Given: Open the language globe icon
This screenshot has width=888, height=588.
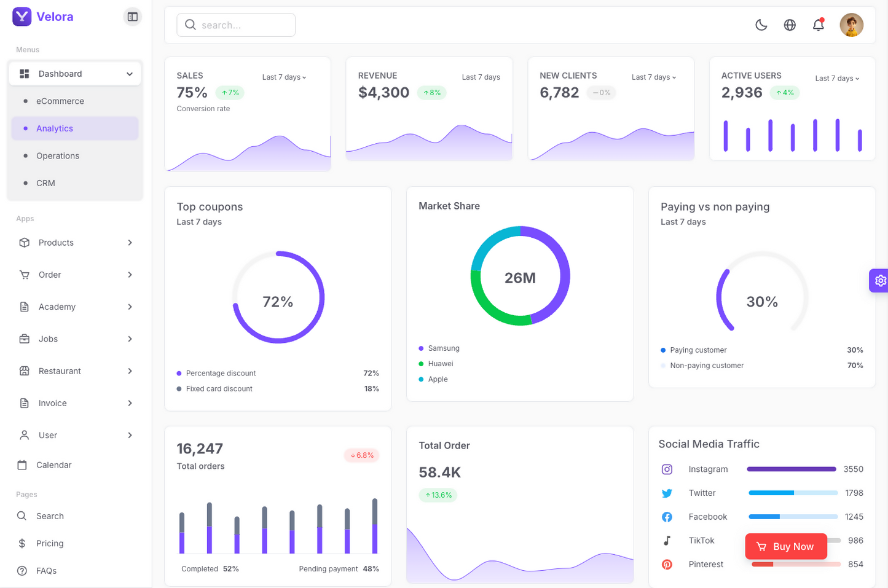Looking at the screenshot, I should coord(790,25).
